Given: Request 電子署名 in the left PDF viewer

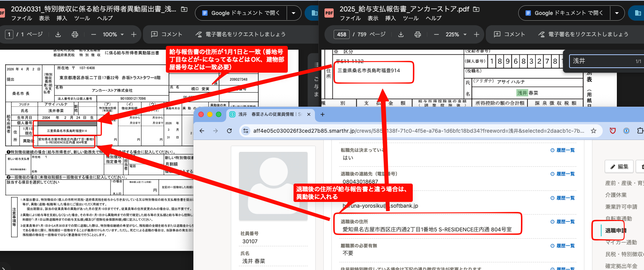Looking at the screenshot, I should pos(240,34).
